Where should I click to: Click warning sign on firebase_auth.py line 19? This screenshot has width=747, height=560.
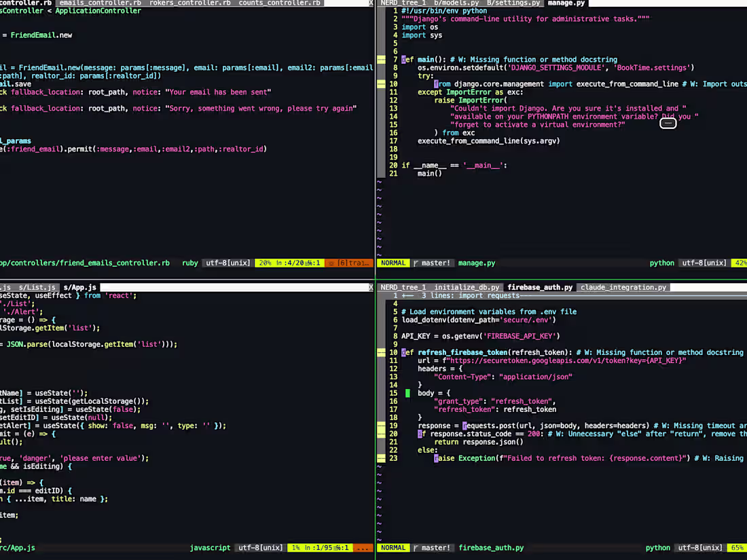[x=381, y=426]
